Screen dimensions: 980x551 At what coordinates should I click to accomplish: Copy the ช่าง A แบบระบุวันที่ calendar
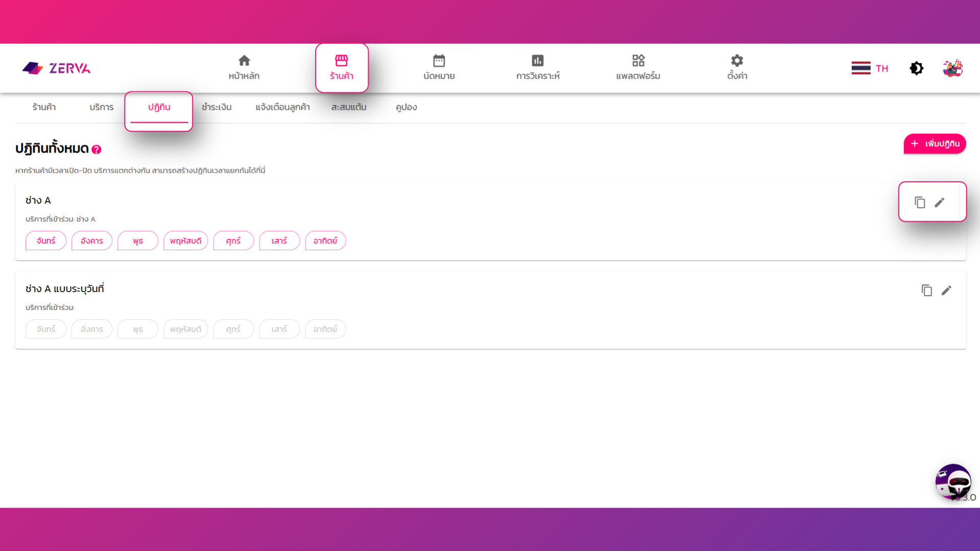point(926,290)
